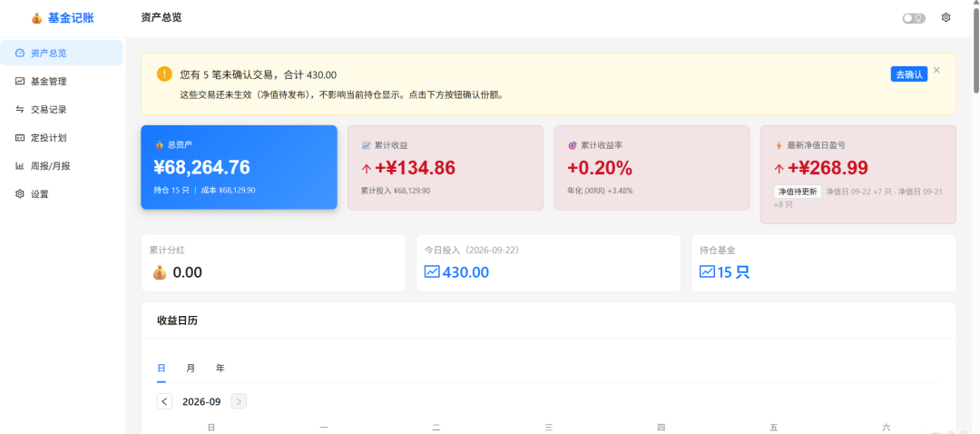Click the chart icon beside 430.00 in 今日投入
Screen dimensions: 980x434
(432, 272)
